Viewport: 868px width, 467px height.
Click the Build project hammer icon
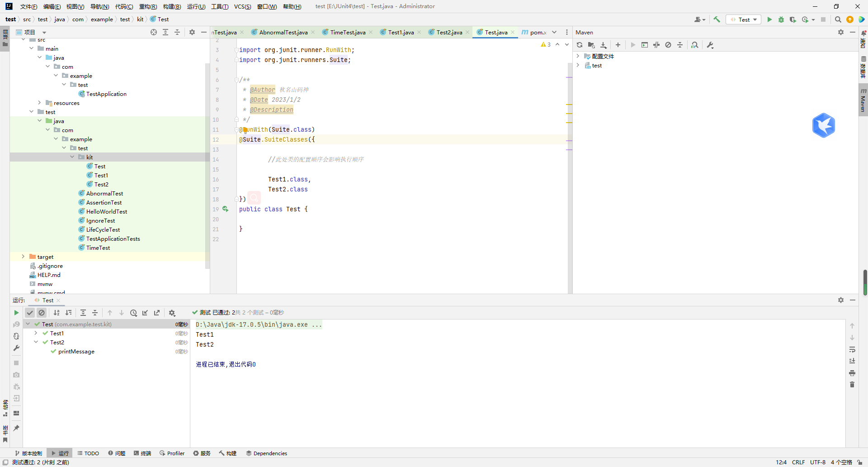717,19
